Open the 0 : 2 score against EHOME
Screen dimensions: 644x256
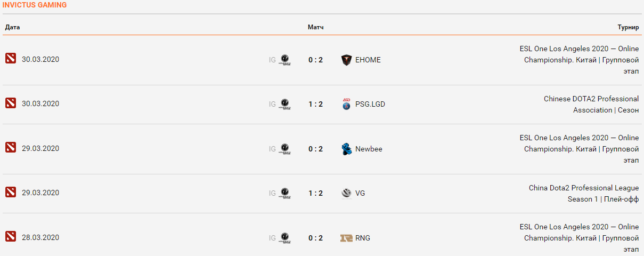315,60
